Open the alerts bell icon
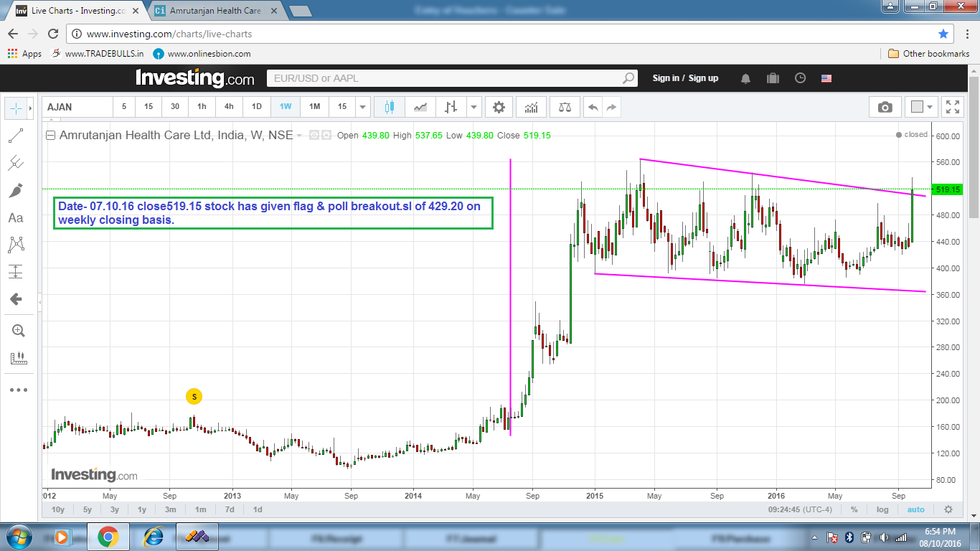 (x=746, y=77)
